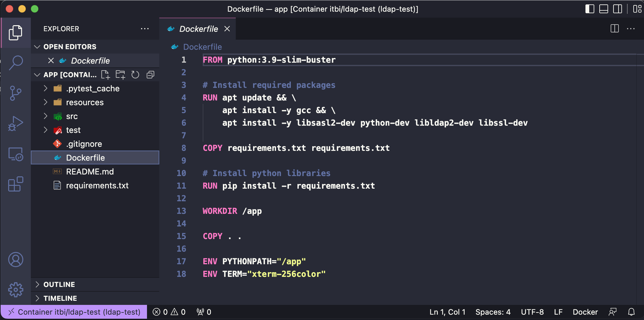
Task: Select Dockerfile entry in Open Editors
Action: (x=95, y=60)
